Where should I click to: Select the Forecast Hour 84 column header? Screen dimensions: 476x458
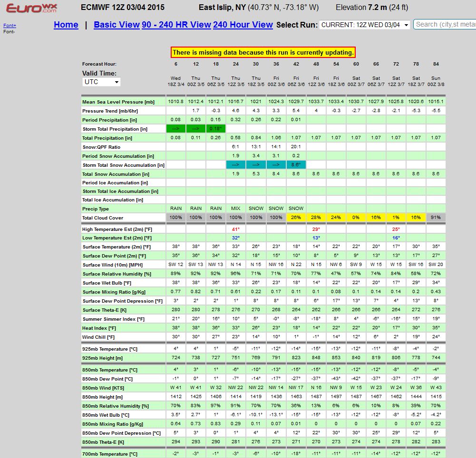coord(436,64)
